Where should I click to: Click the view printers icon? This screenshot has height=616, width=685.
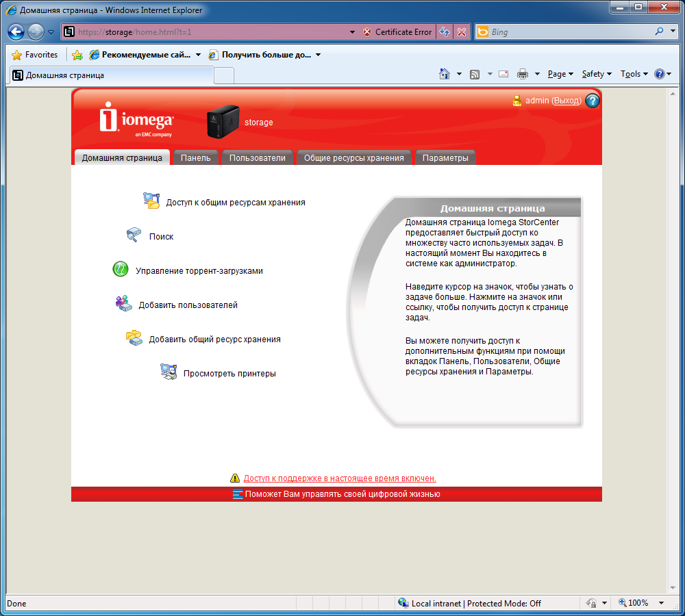(x=169, y=372)
